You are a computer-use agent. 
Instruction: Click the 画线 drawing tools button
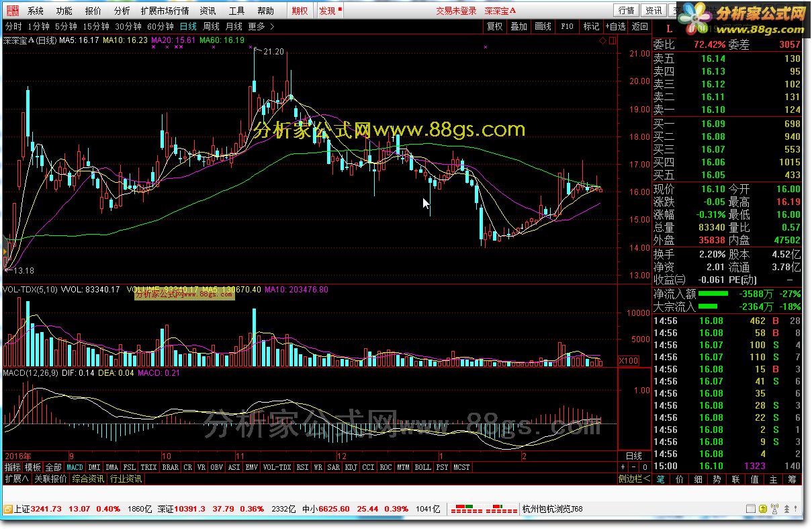[543, 26]
